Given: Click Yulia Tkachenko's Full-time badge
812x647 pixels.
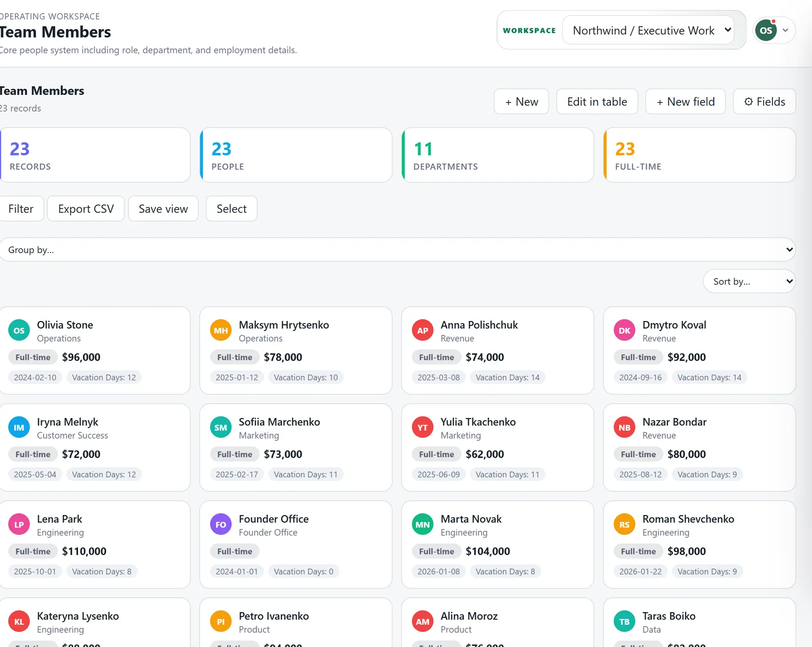Looking at the screenshot, I should click(x=436, y=455).
